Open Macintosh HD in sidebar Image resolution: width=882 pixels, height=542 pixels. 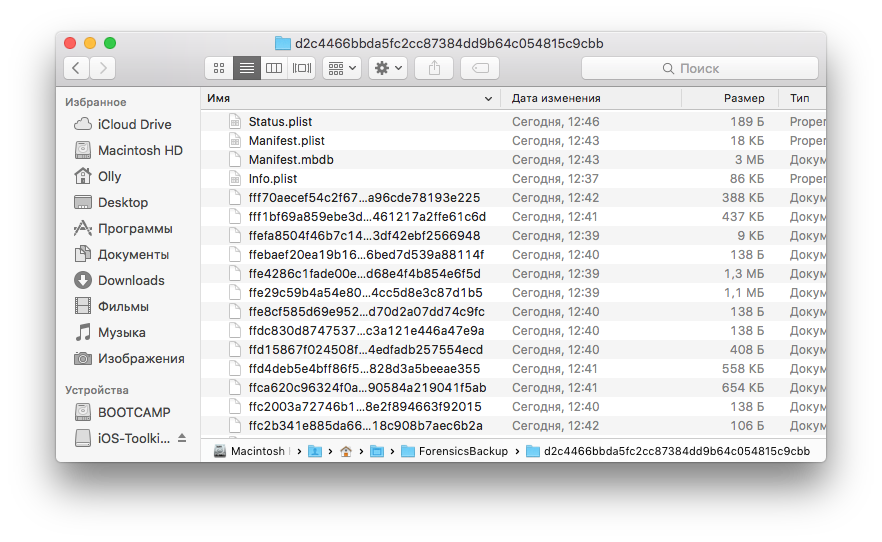coord(140,150)
